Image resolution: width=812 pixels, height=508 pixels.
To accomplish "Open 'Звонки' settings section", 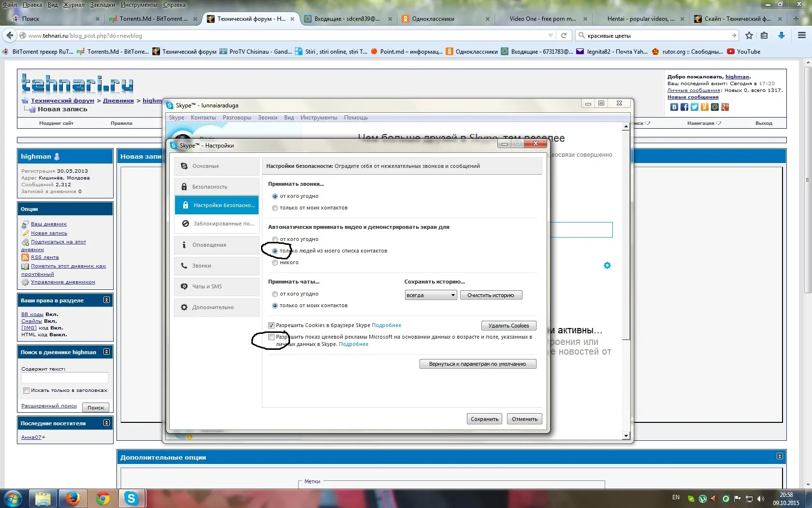I will point(217,266).
